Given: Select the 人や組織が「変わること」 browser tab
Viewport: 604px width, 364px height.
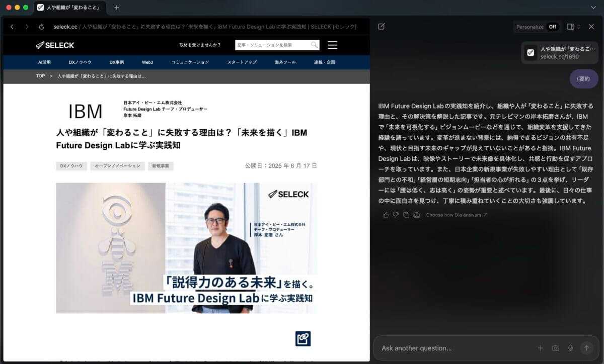Looking at the screenshot, I should click(69, 8).
